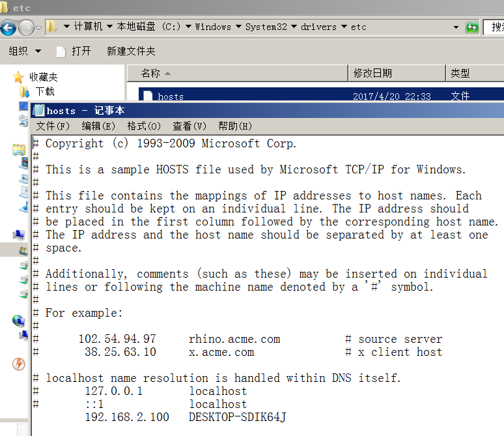Click the 新建文件夹 button
Viewport: 504px width, 436px height.
[131, 51]
